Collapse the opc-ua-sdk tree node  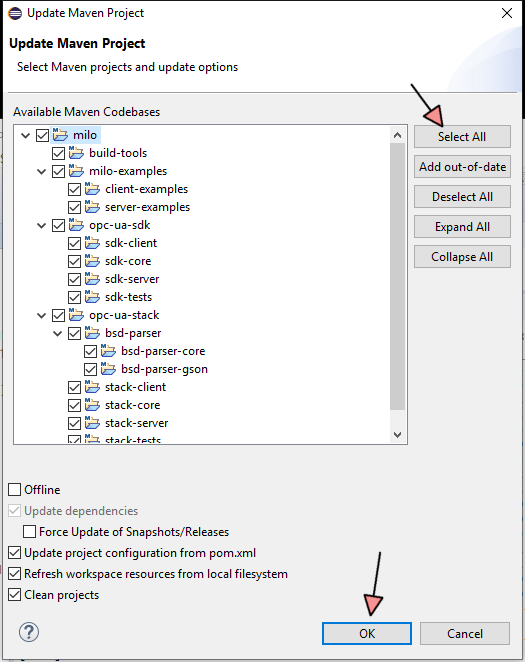coord(42,225)
